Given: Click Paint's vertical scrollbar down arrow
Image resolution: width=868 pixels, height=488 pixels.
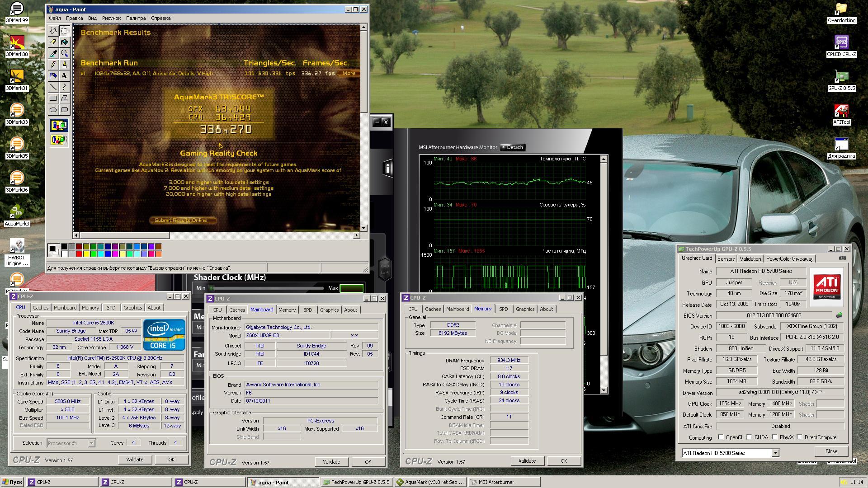Looking at the screenshot, I should [x=364, y=228].
